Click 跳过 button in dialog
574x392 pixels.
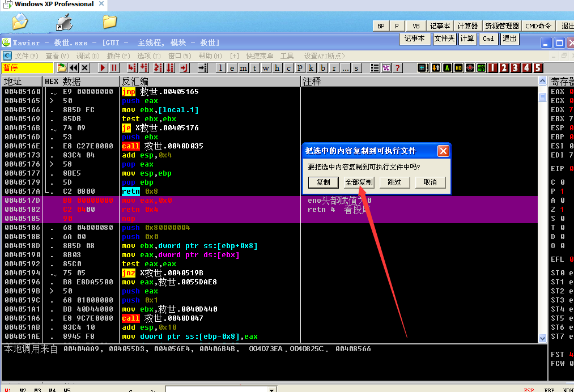[394, 182]
